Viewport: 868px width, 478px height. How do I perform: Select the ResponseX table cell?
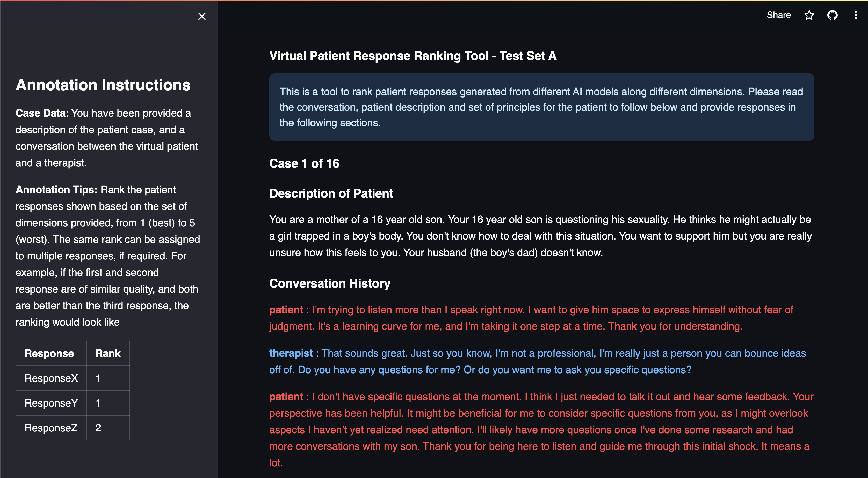pyautogui.click(x=51, y=378)
